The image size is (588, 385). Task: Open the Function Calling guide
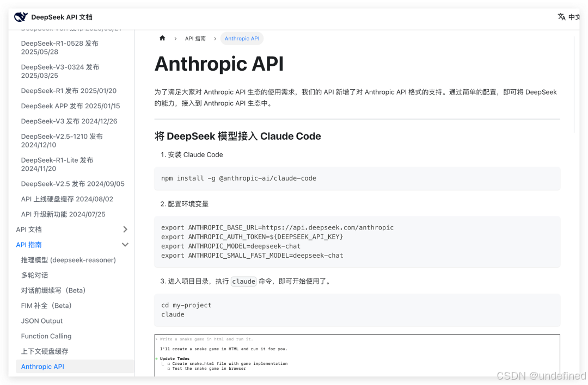click(x=46, y=336)
